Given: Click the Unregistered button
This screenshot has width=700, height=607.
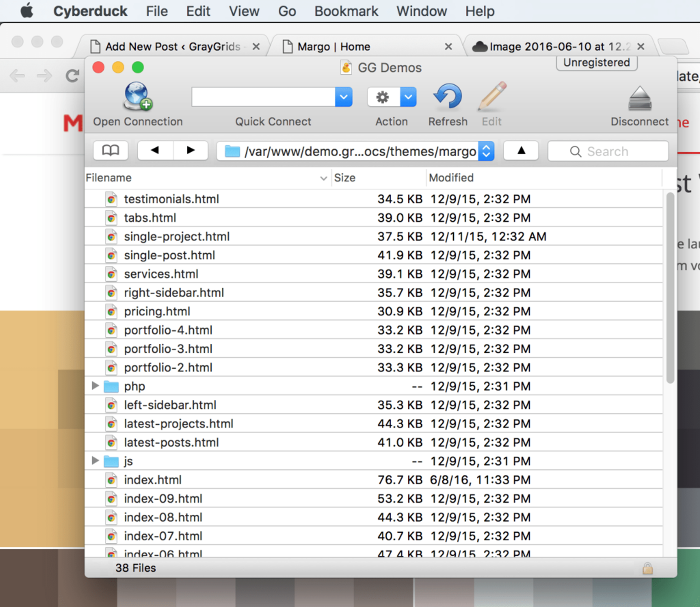Looking at the screenshot, I should click(596, 63).
